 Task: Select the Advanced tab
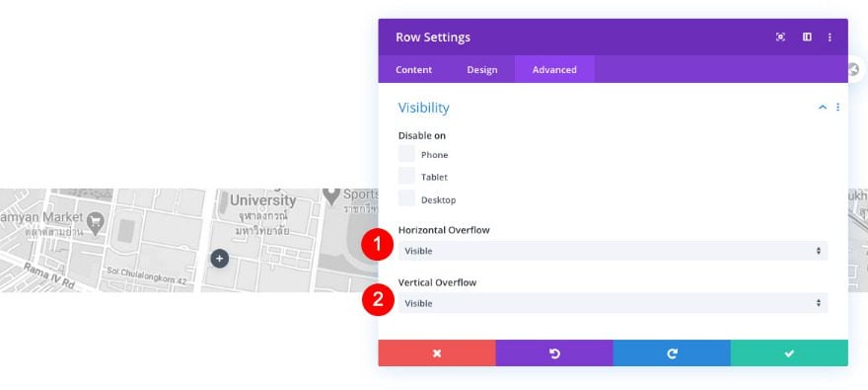tap(554, 70)
